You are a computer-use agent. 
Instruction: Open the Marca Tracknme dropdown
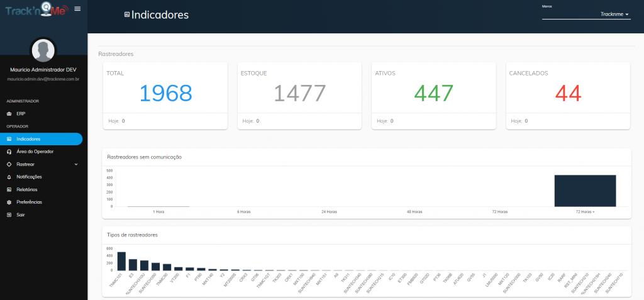tap(586, 14)
